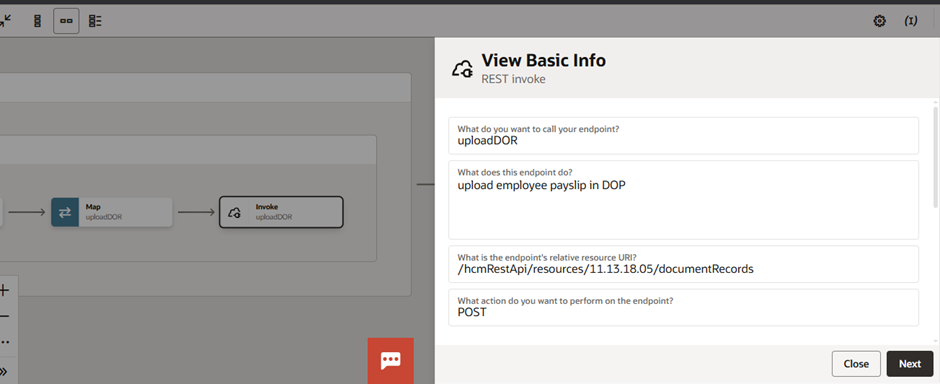Click the Map uploadDOR node icon
The image size is (940, 384).
[65, 212]
